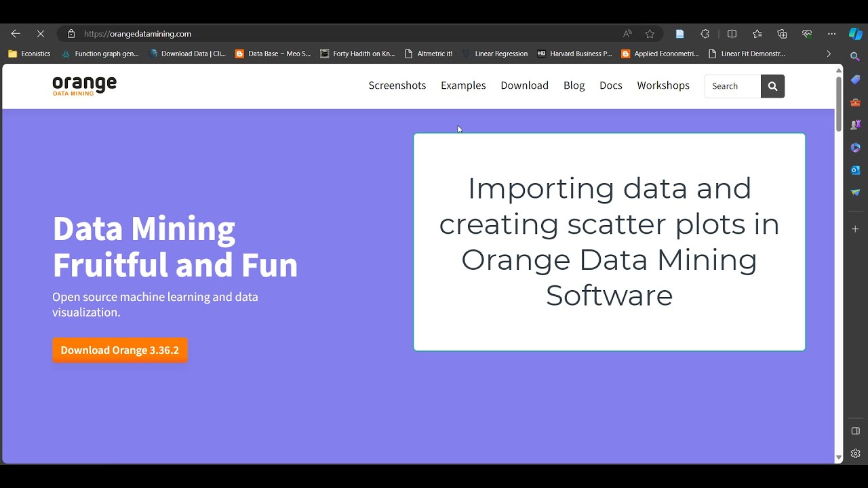Screen dimensions: 868x488
Task: Open the Favorites list
Action: [x=757, y=34]
